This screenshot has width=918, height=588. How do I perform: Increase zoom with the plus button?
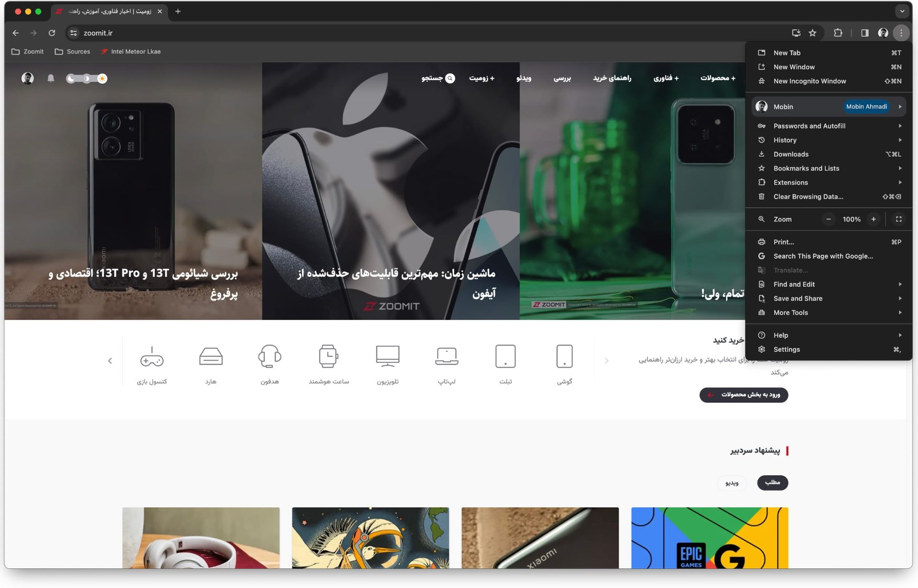(x=874, y=219)
